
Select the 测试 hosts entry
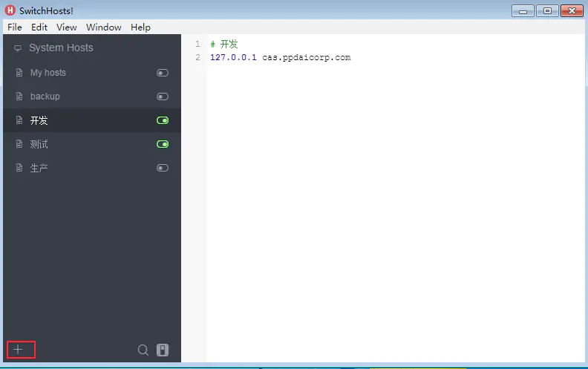tap(92, 144)
